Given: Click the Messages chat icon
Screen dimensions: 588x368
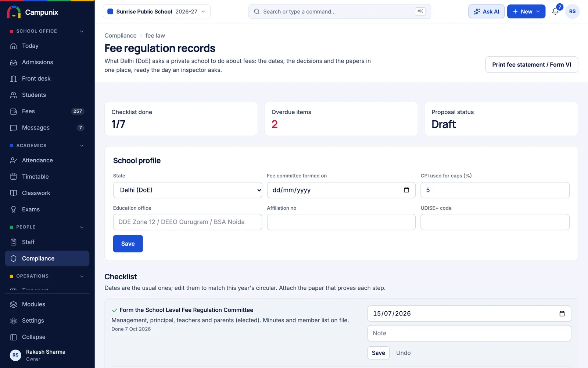Looking at the screenshot, I should 14,128.
